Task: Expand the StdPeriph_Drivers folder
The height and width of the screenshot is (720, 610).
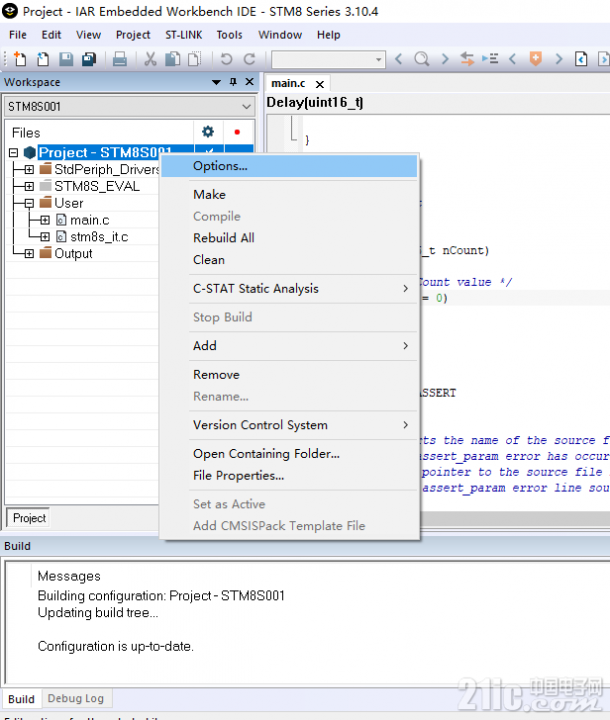Action: click(29, 169)
